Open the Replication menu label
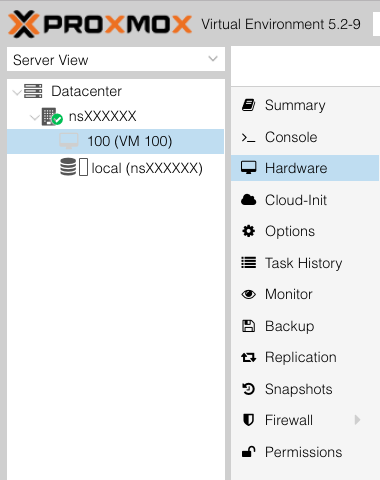This screenshot has height=480, width=380. pos(301,358)
